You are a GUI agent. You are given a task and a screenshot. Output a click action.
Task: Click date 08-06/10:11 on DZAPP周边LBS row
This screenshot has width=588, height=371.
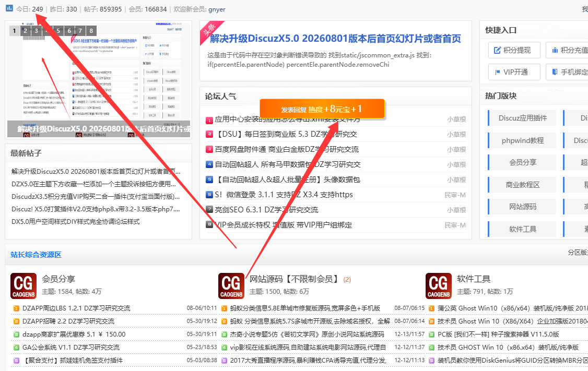click(x=202, y=308)
